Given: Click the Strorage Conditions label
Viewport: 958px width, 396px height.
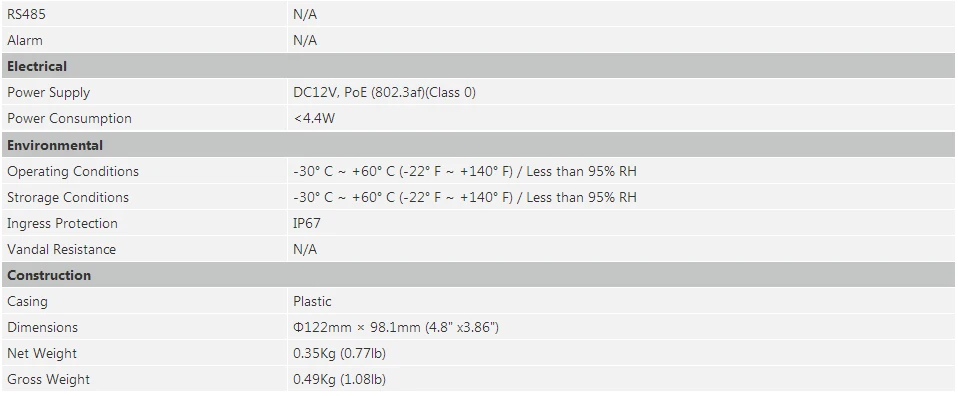Looking at the screenshot, I should pyautogui.click(x=68, y=197).
